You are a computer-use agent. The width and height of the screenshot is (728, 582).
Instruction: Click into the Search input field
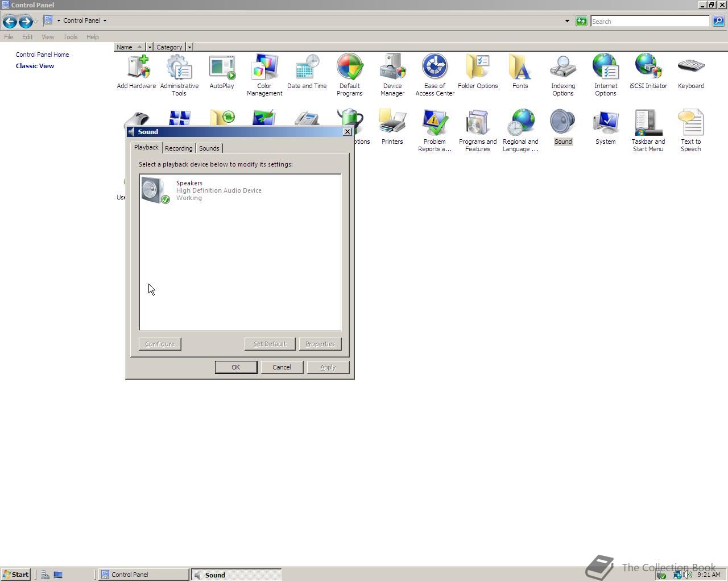650,21
